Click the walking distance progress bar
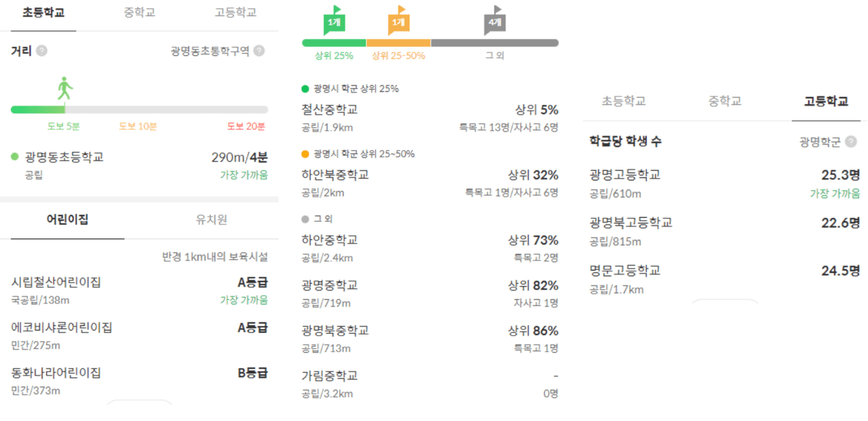Viewport: 868px width, 421px height. 139,109
